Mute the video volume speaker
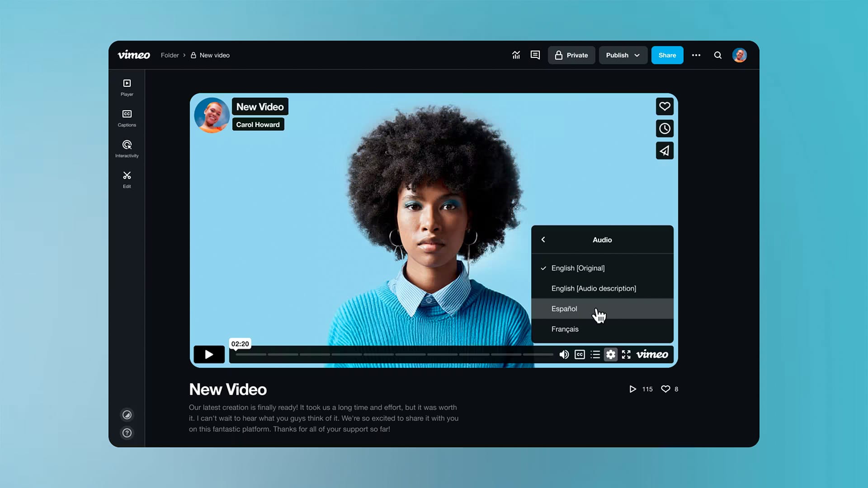 pyautogui.click(x=564, y=355)
